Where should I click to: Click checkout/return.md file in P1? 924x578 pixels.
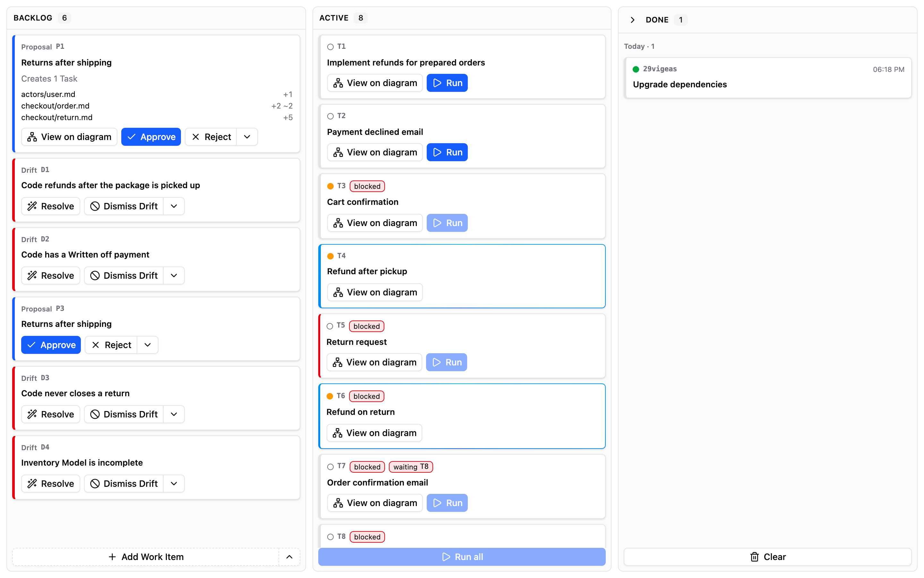(57, 117)
